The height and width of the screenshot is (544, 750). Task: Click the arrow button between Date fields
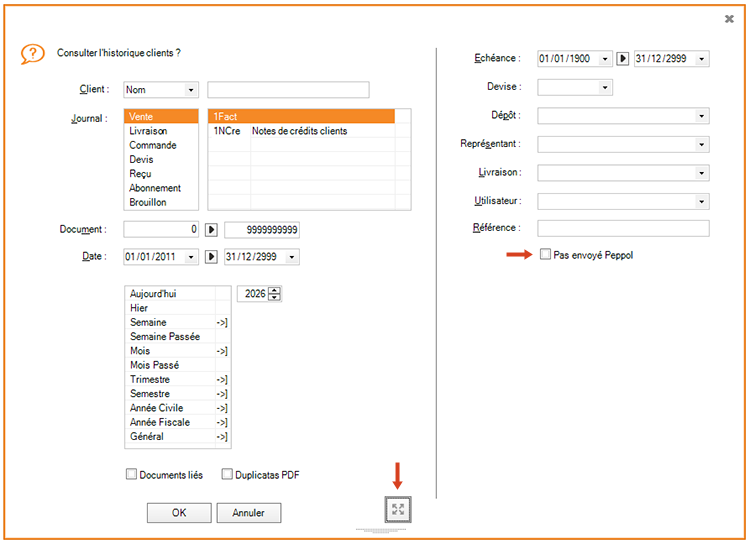coord(211,257)
